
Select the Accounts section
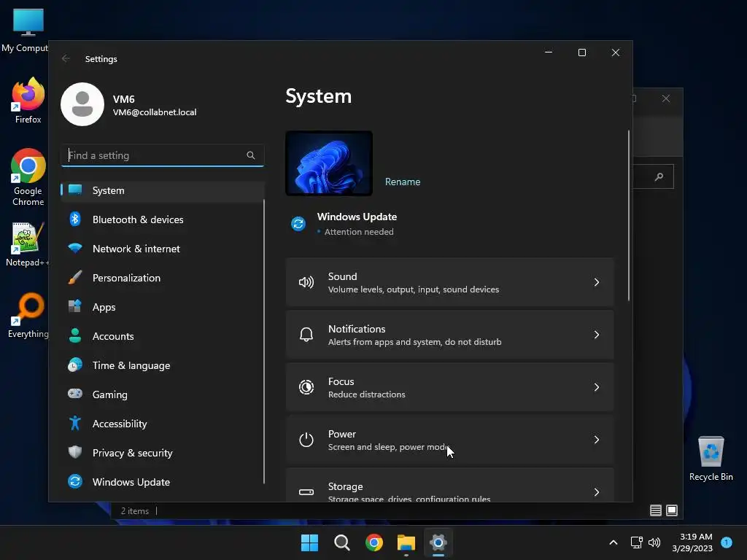point(163,336)
